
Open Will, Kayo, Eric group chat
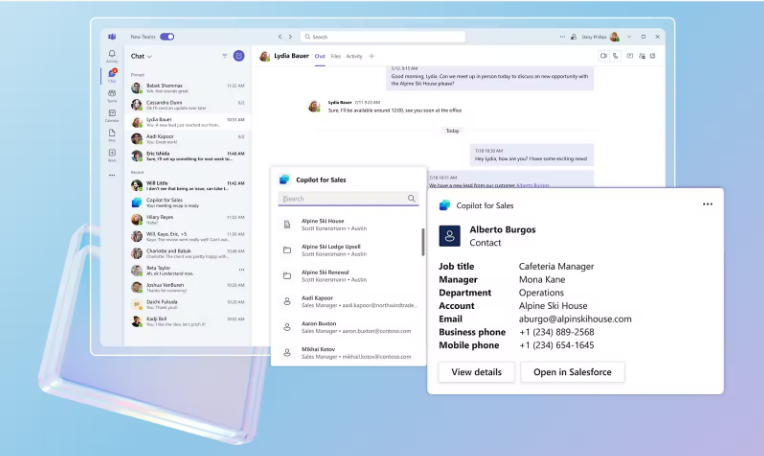click(188, 236)
